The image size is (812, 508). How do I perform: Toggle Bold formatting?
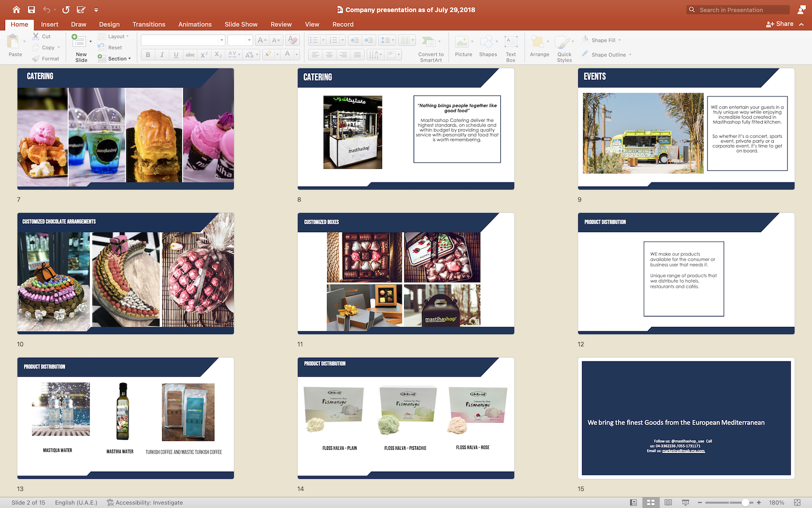click(x=148, y=55)
